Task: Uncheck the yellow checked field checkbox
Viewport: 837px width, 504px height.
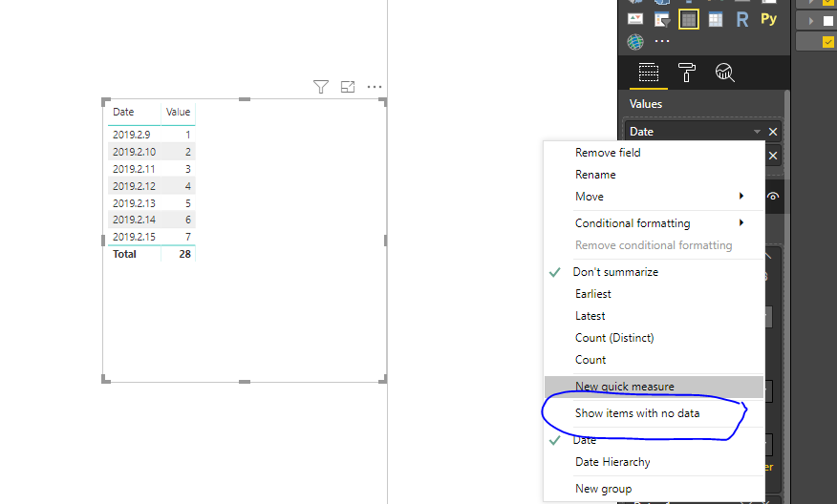Action: point(828,42)
